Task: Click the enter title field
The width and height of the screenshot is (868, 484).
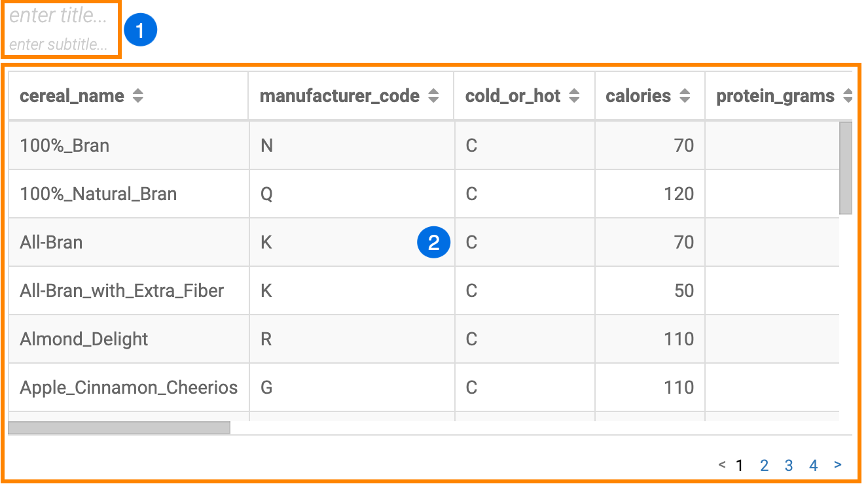Action: click(58, 16)
